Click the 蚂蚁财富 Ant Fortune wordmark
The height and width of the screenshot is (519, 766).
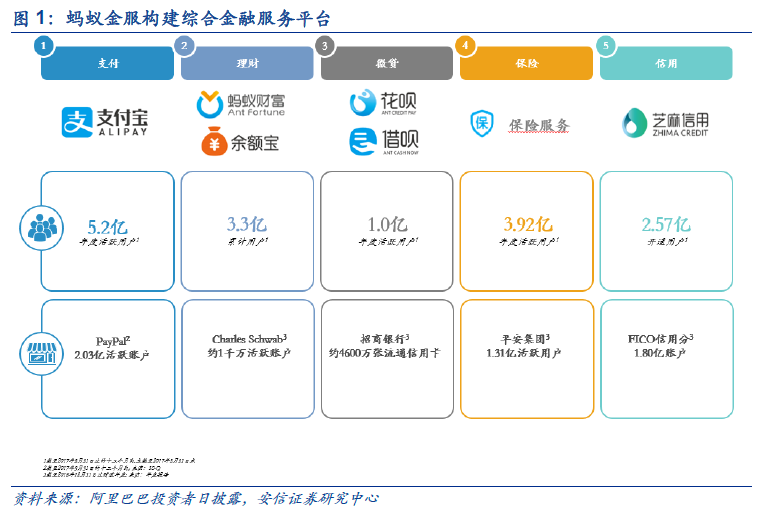tap(256, 105)
